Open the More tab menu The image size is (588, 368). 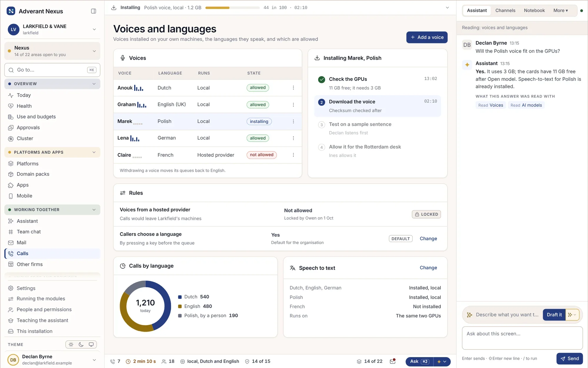pos(560,11)
